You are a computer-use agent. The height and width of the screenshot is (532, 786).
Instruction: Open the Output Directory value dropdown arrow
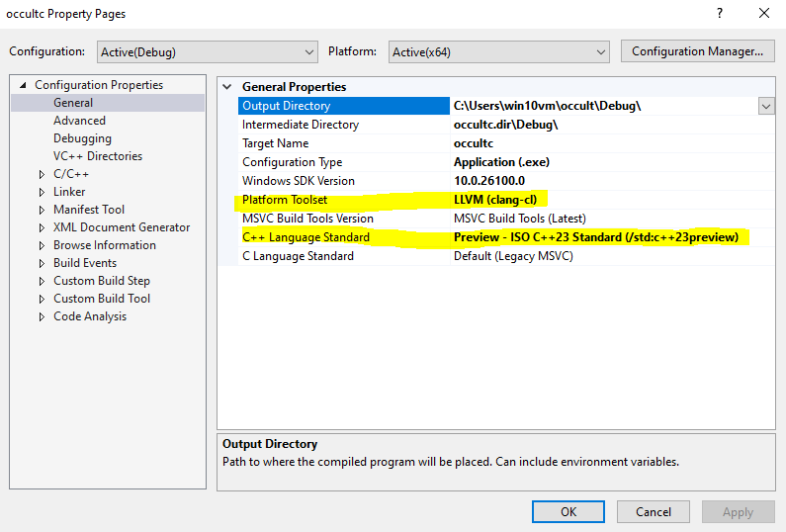pyautogui.click(x=766, y=106)
